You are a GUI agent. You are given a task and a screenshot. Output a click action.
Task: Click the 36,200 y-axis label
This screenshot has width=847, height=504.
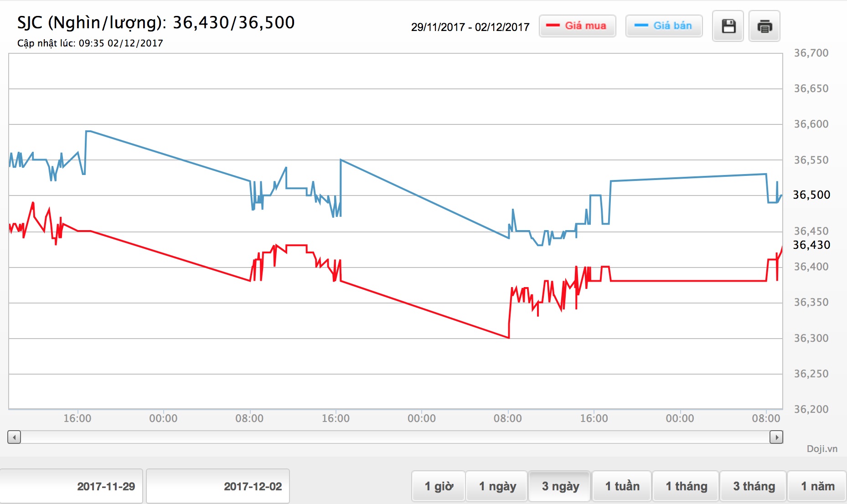coord(811,409)
